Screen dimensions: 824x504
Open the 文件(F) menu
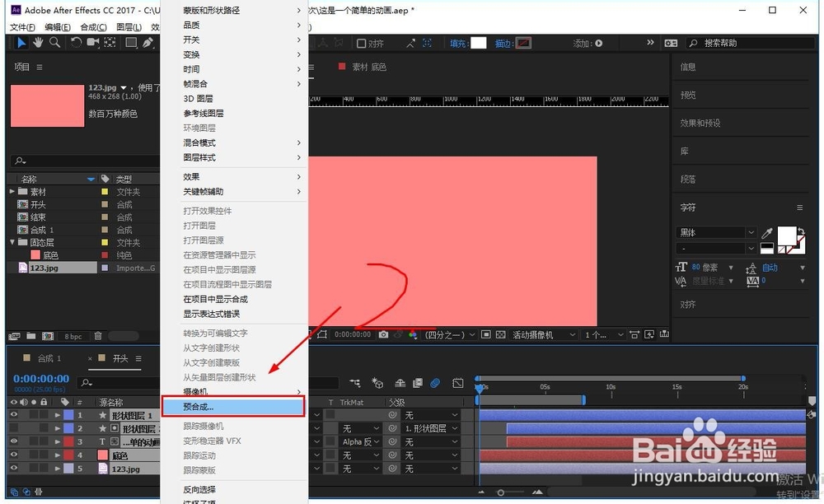[x=22, y=27]
